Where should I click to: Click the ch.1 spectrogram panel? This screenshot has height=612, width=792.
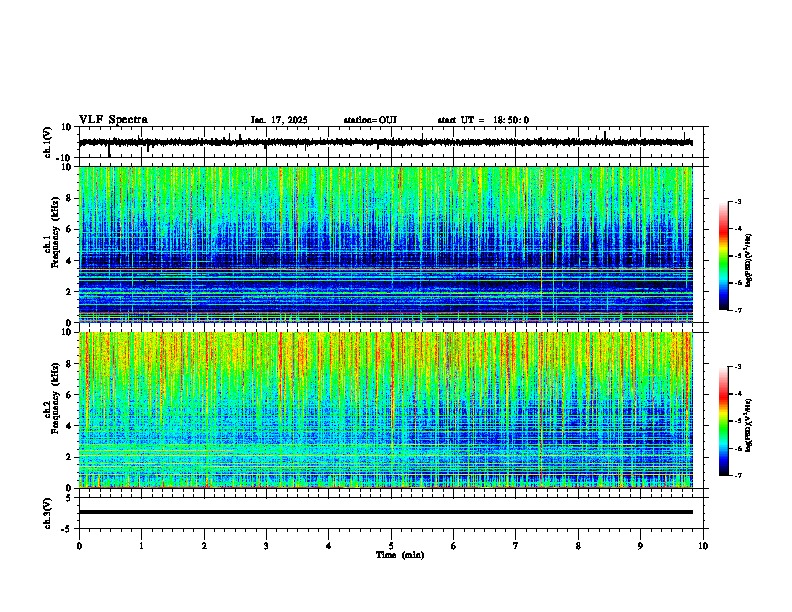[386, 244]
